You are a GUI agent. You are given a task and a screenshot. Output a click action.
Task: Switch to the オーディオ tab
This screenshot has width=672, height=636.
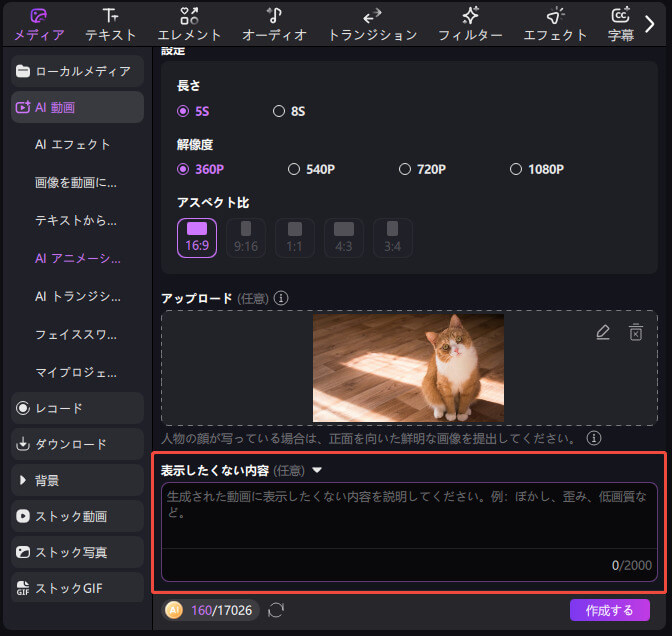coord(274,24)
